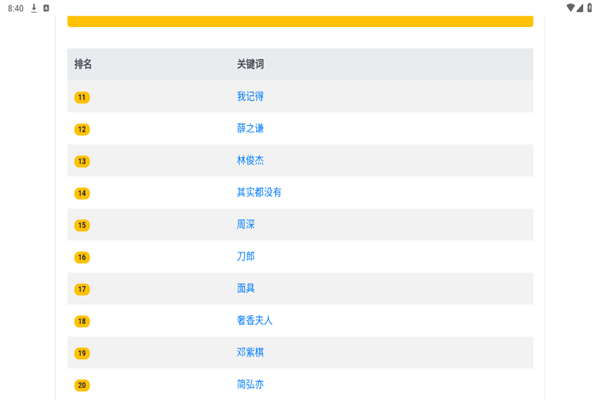Tap the cellular signal icon
This screenshot has height=400, width=600.
click(580, 8)
